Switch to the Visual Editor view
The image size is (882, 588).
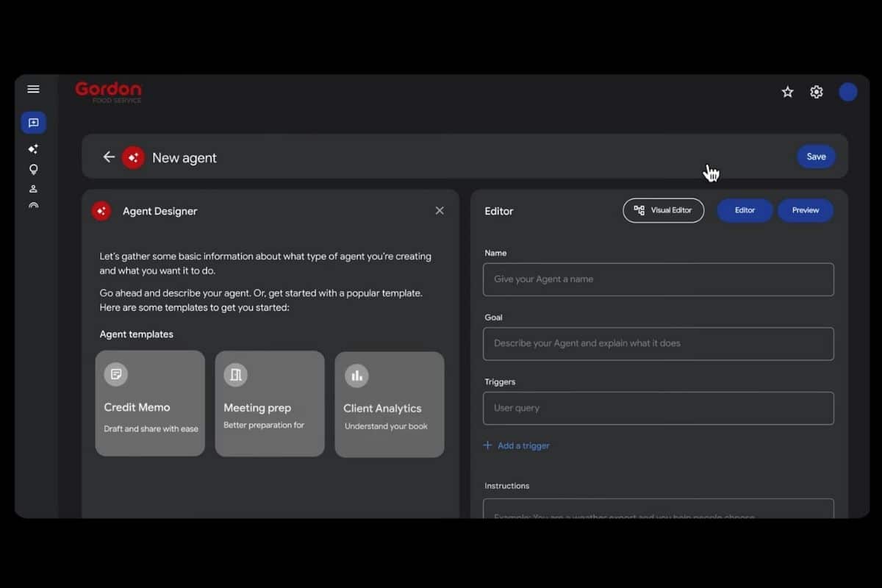[663, 210]
